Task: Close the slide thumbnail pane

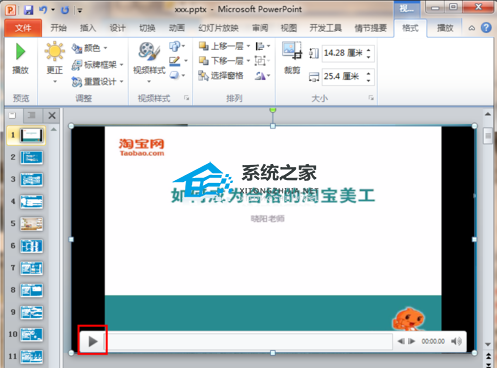Action: click(x=52, y=116)
